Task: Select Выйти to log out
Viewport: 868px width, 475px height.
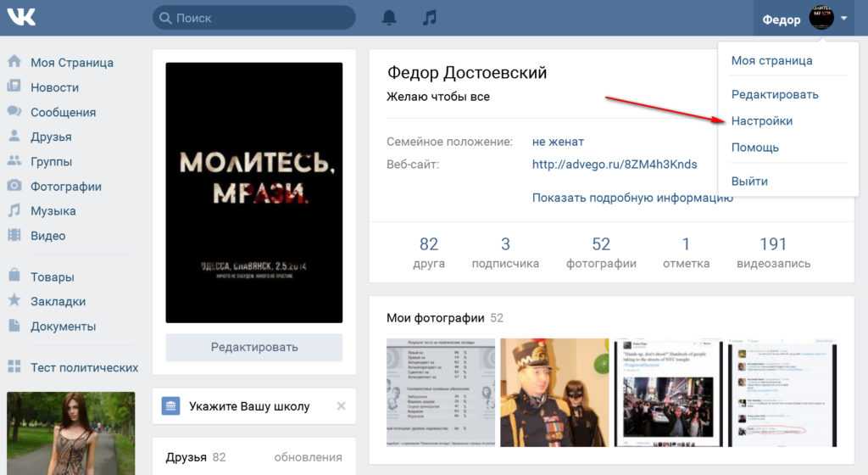Action: 749,181
